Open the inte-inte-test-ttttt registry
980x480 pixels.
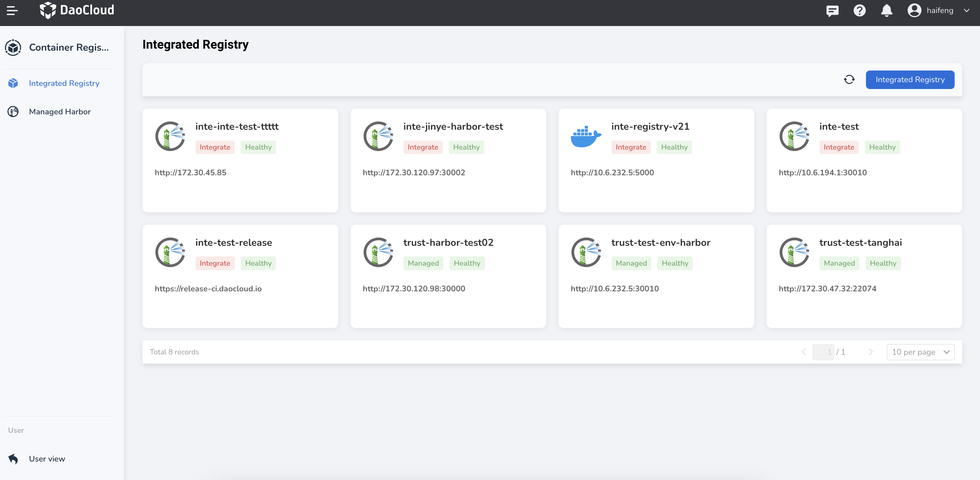point(237,127)
